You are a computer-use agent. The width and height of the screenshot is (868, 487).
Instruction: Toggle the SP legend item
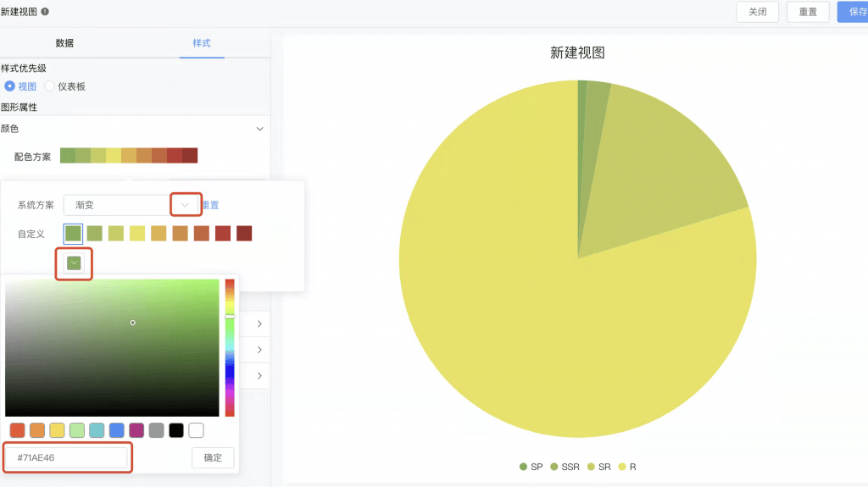[531, 467]
